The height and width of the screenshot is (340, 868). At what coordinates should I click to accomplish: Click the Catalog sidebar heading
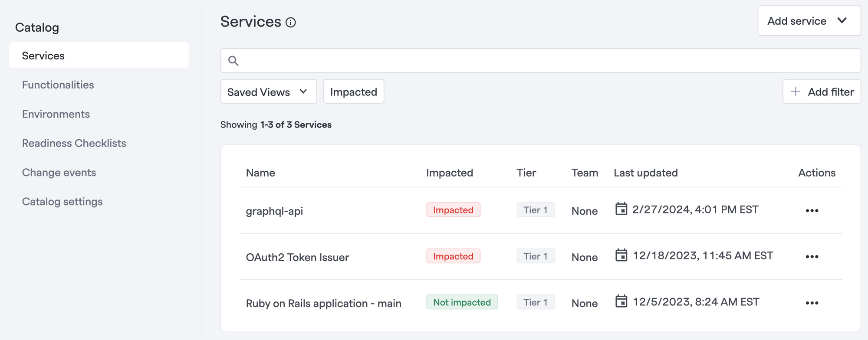coord(37,28)
